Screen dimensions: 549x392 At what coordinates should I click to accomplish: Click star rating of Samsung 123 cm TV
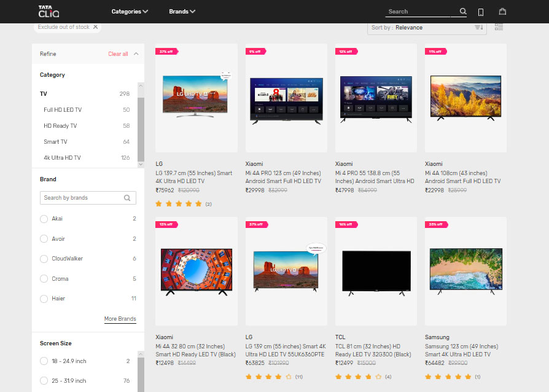[x=448, y=377]
